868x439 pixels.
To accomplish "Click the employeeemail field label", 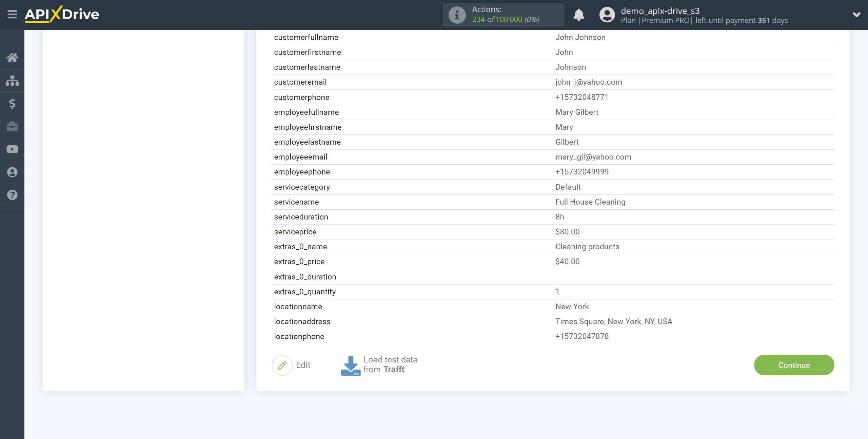I will click(301, 157).
